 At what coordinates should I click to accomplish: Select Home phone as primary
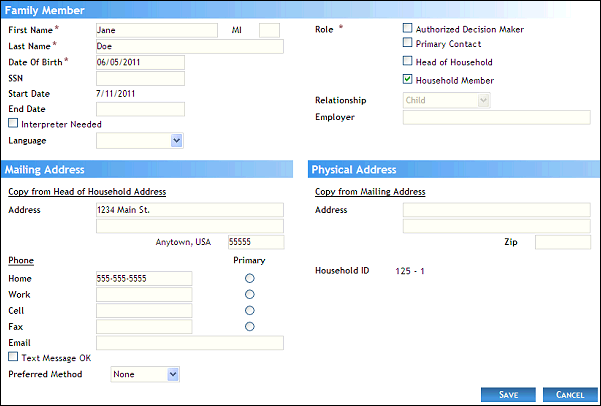[249, 278]
